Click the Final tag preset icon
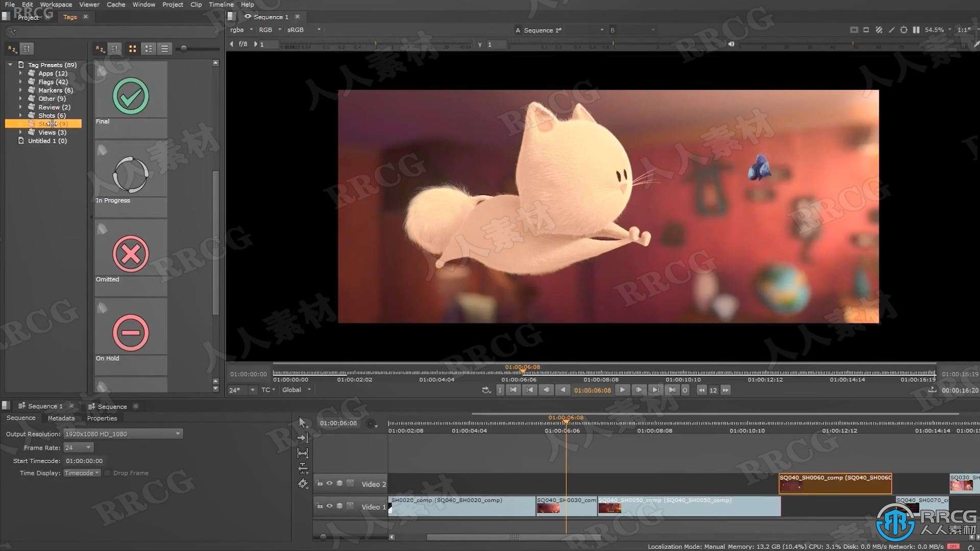980x551 pixels. click(x=131, y=95)
